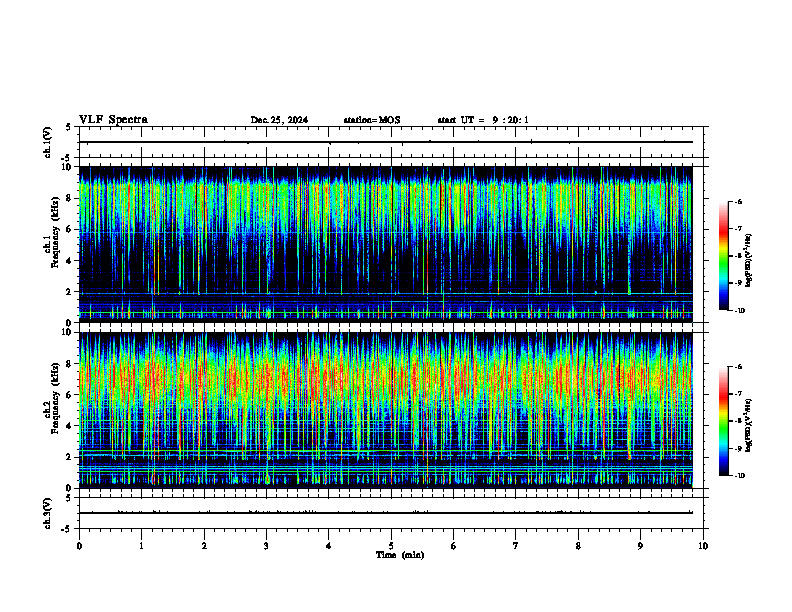The width and height of the screenshot is (792, 612).
Task: Click inside the ch.2 spectrogram panel
Action: 386,410
